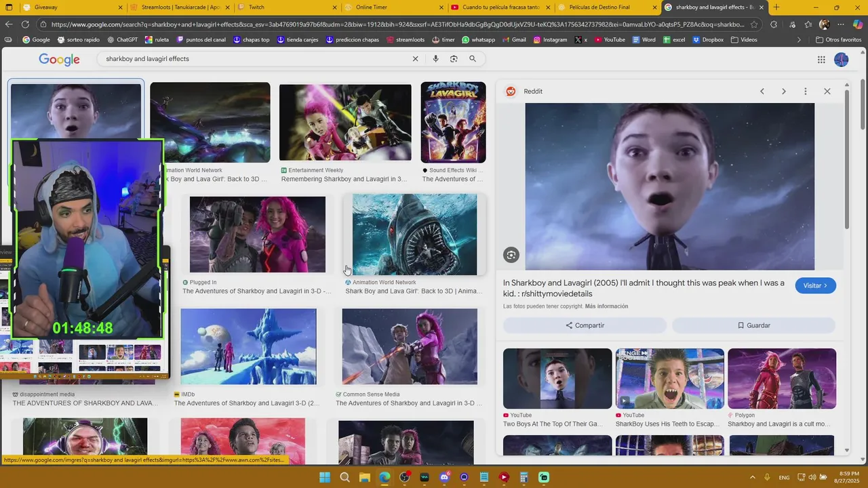
Task: Open the Videos bookmark folder
Action: [744, 40]
